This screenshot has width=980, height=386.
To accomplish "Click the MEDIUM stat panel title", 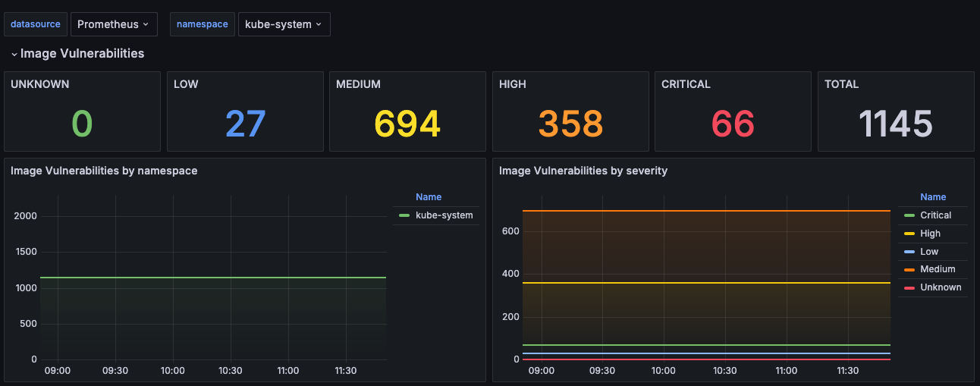I will [x=359, y=84].
